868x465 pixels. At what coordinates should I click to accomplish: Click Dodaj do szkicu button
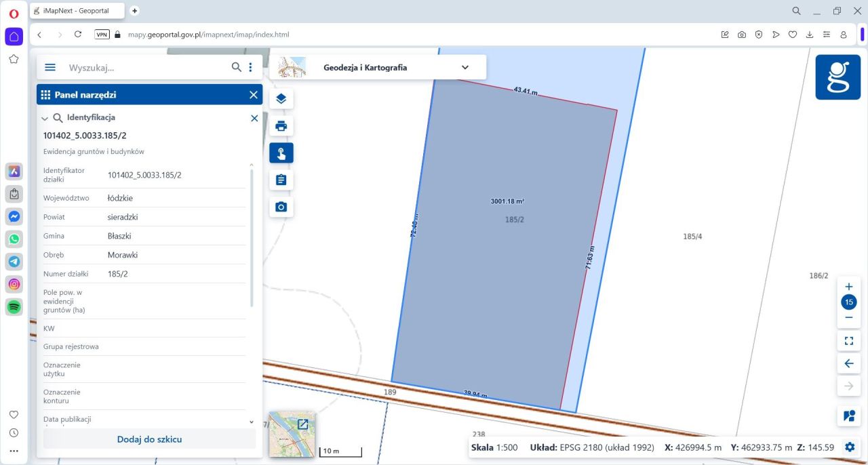149,439
